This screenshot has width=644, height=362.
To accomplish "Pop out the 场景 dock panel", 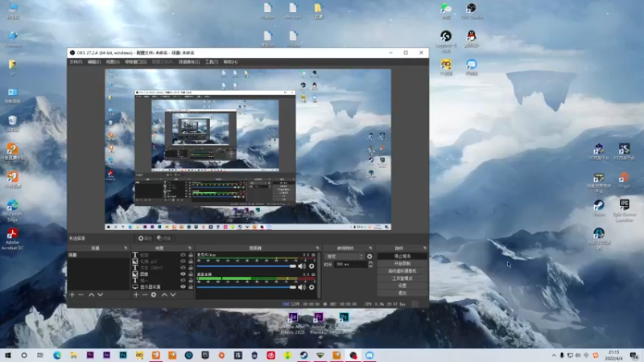I will click(x=126, y=248).
